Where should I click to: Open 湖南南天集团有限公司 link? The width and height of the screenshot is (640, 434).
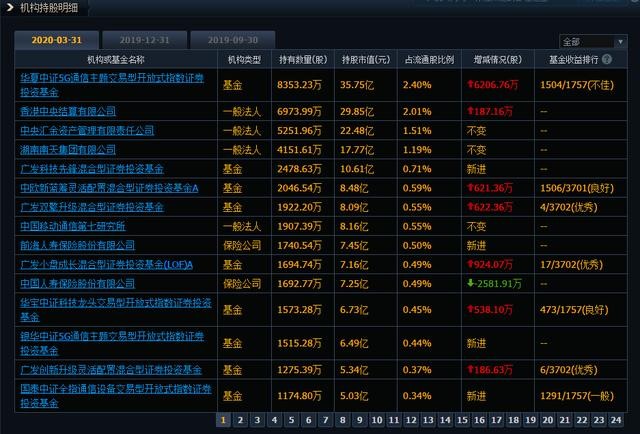click(x=68, y=149)
